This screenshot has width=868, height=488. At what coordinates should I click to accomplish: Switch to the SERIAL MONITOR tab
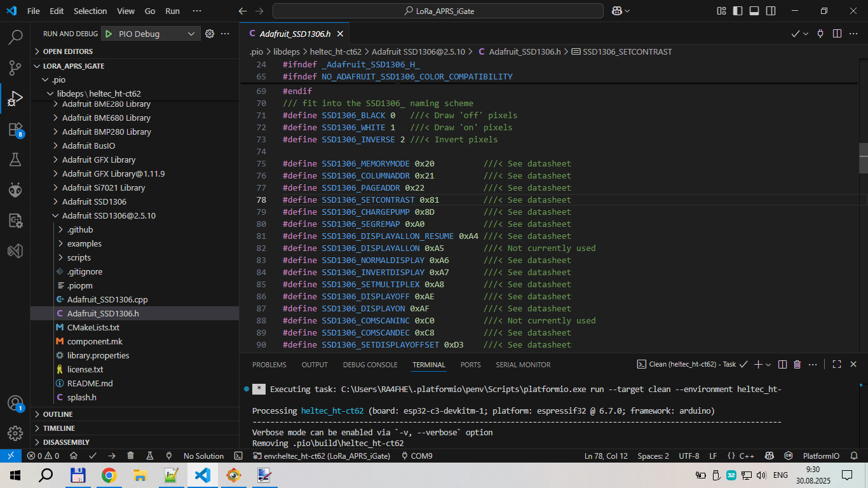point(523,365)
